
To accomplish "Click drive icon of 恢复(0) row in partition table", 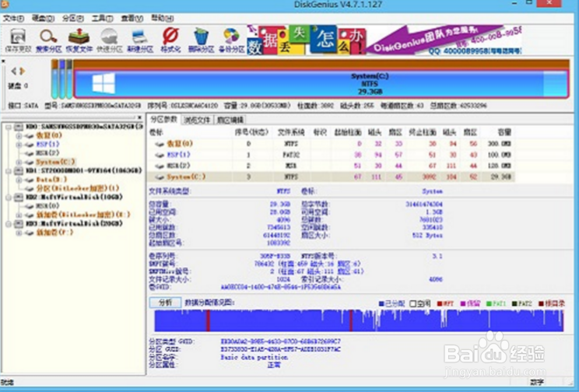I will 160,144.
